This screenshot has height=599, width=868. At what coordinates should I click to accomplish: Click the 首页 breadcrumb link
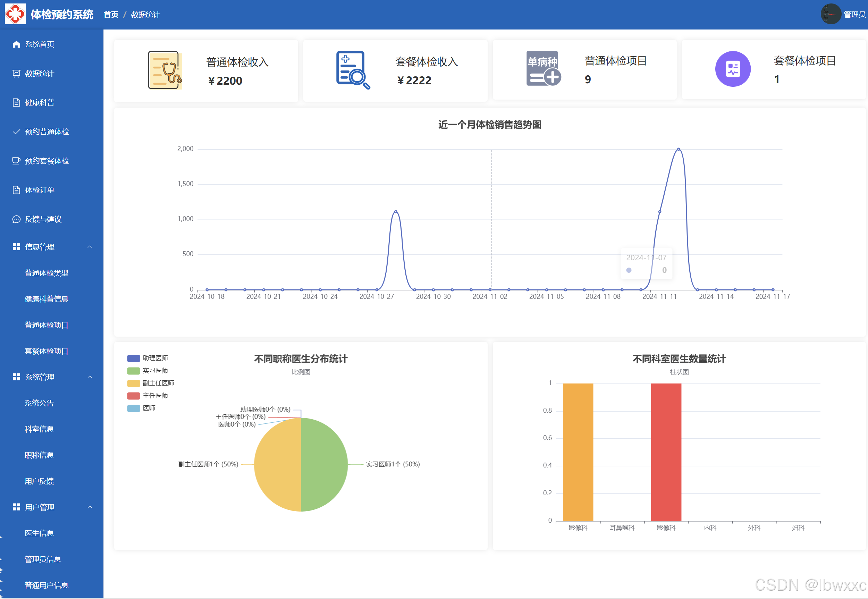[111, 15]
